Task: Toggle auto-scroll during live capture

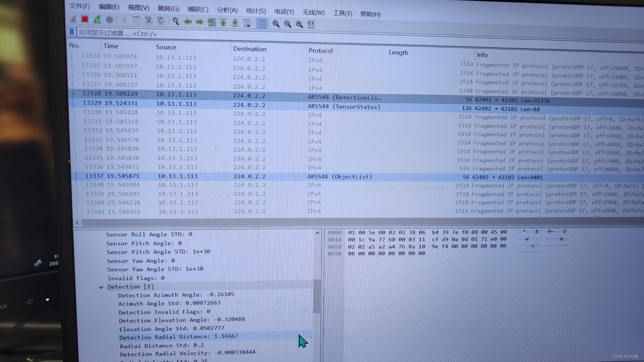Action: click(x=247, y=23)
